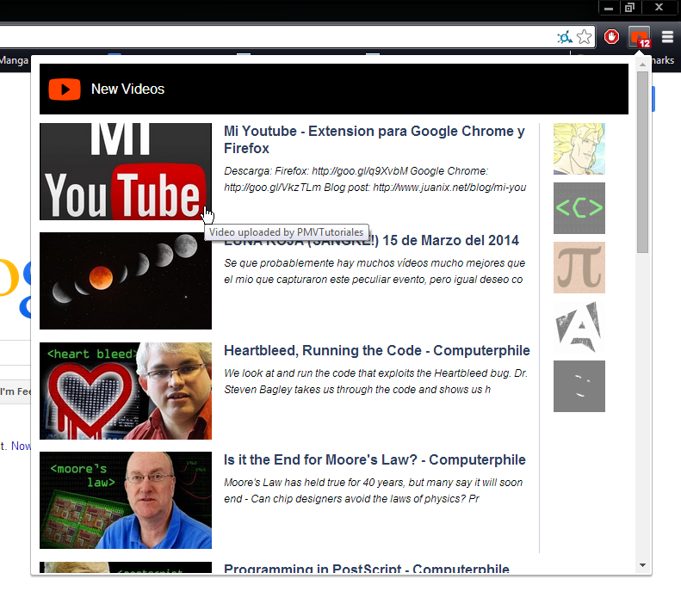
Task: Open the gray smiley face channel avatar
Action: point(579,386)
